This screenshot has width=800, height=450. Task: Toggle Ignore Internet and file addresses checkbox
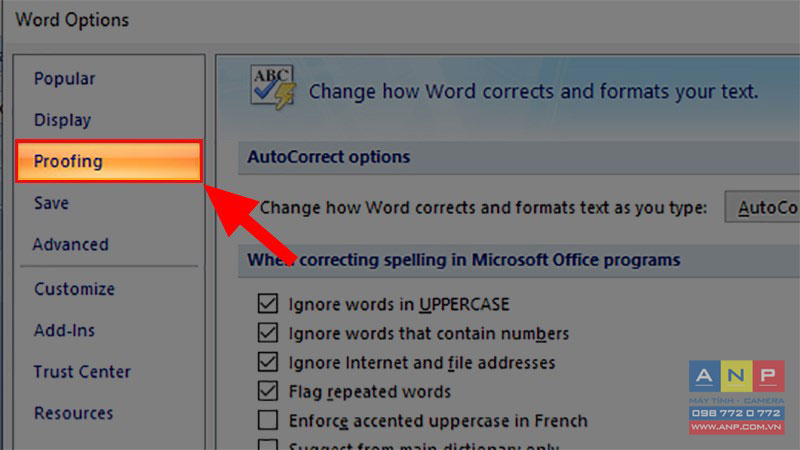(x=268, y=362)
